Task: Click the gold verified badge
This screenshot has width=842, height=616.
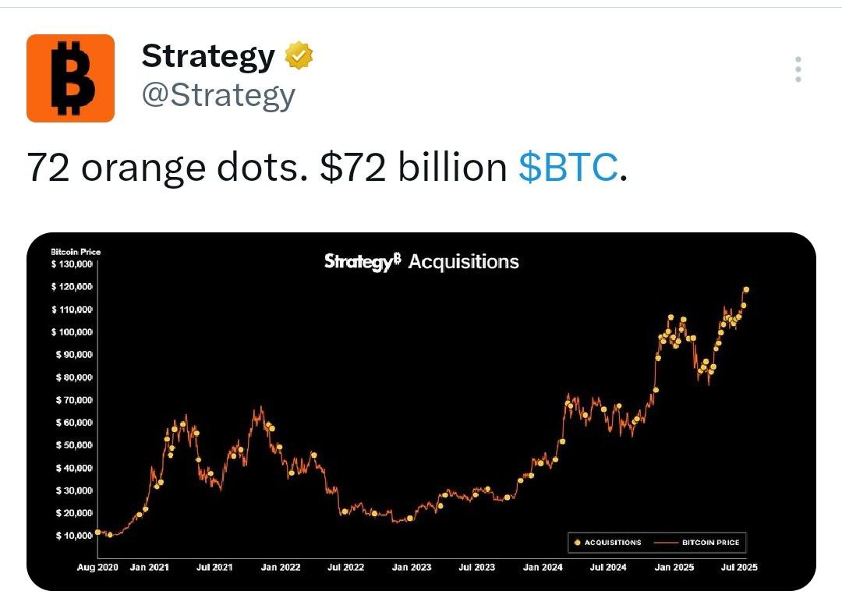Action: pyautogui.click(x=299, y=55)
